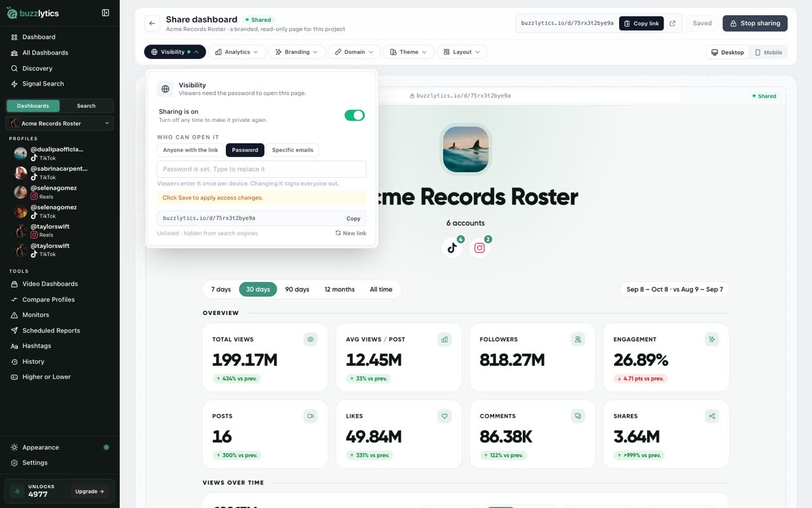Image resolution: width=812 pixels, height=508 pixels.
Task: Click the bar chart icon on Avg Views card
Action: coord(445,340)
